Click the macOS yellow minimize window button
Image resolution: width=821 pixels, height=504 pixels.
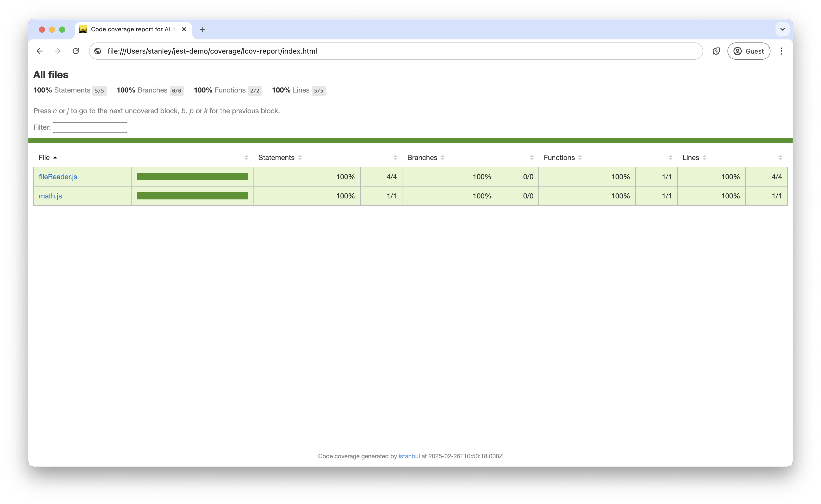[x=52, y=29]
